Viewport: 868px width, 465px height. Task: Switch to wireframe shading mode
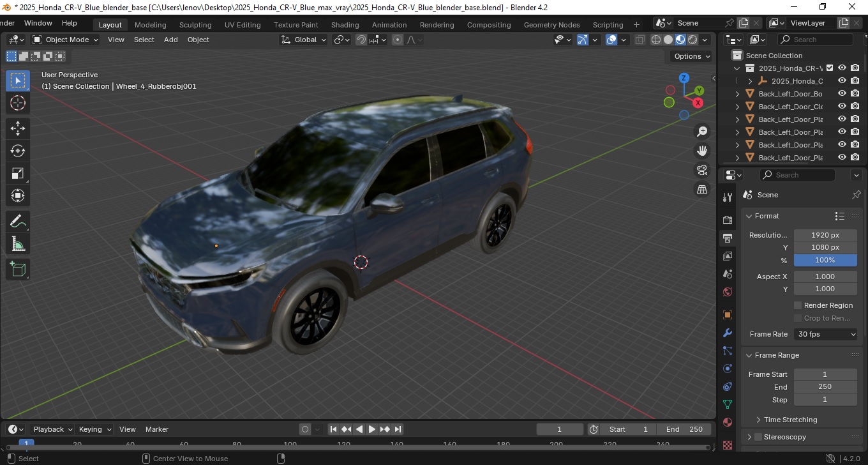(656, 40)
